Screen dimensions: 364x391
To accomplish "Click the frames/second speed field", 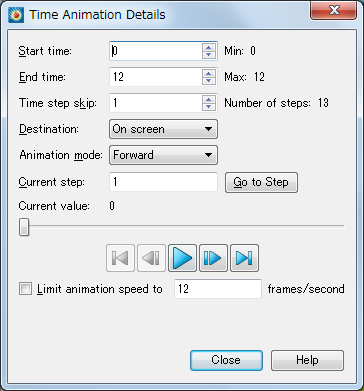I will pyautogui.click(x=218, y=289).
